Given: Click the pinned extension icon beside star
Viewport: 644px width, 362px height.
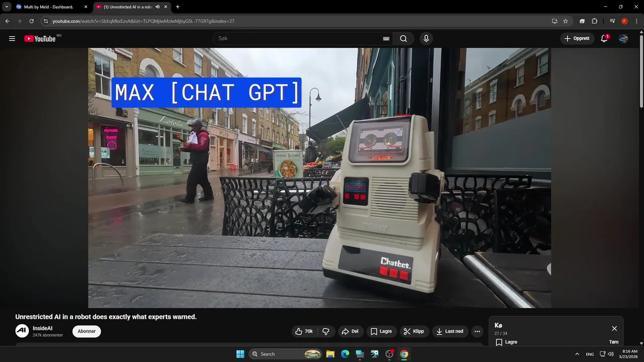Looking at the screenshot, I should tap(582, 21).
